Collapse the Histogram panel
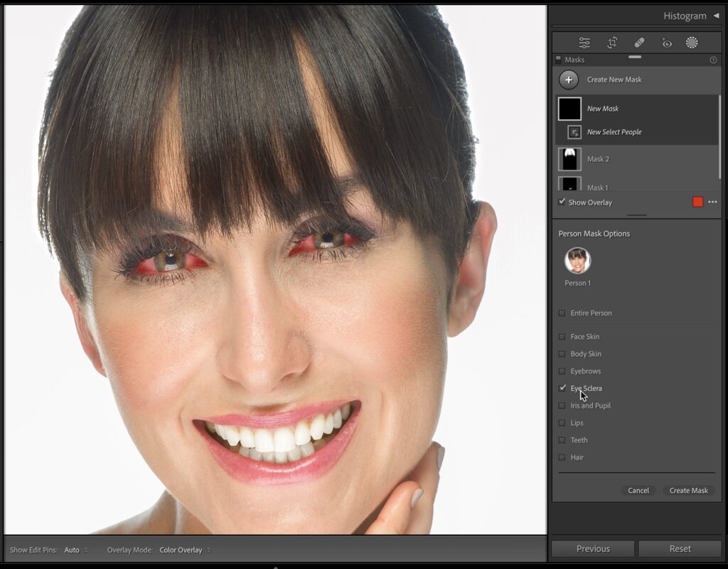The image size is (728, 569). tap(716, 16)
